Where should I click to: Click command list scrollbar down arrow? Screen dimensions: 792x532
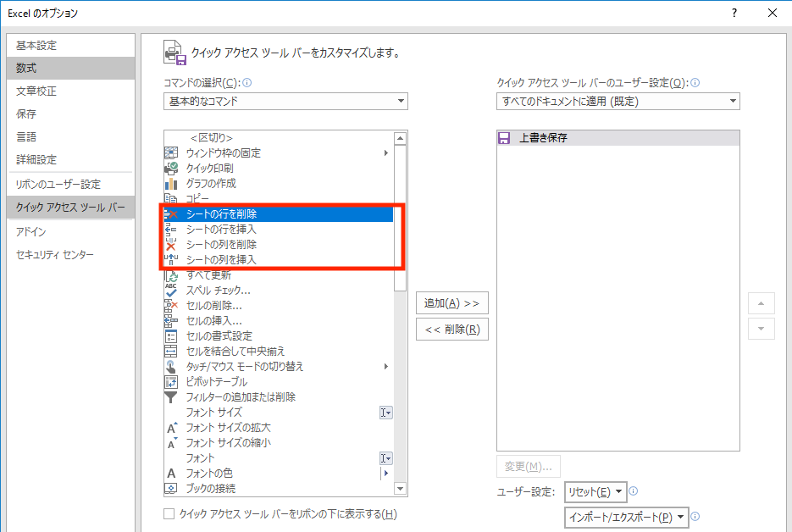coord(401,489)
